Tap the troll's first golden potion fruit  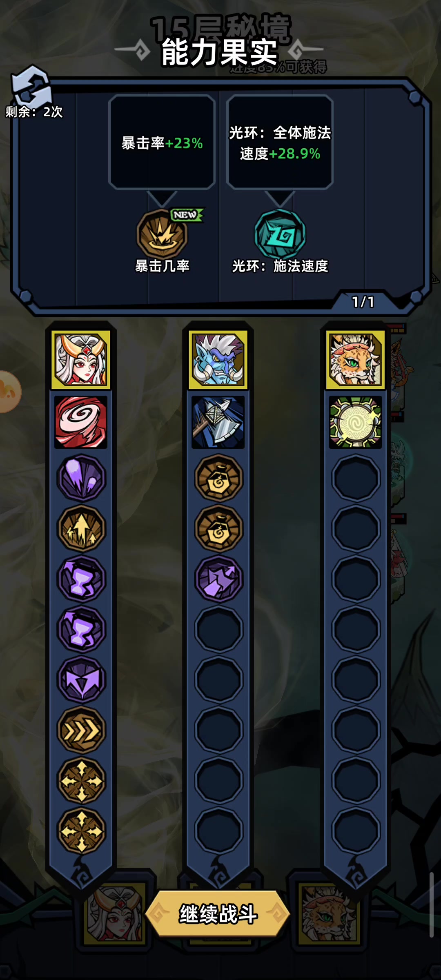219,478
